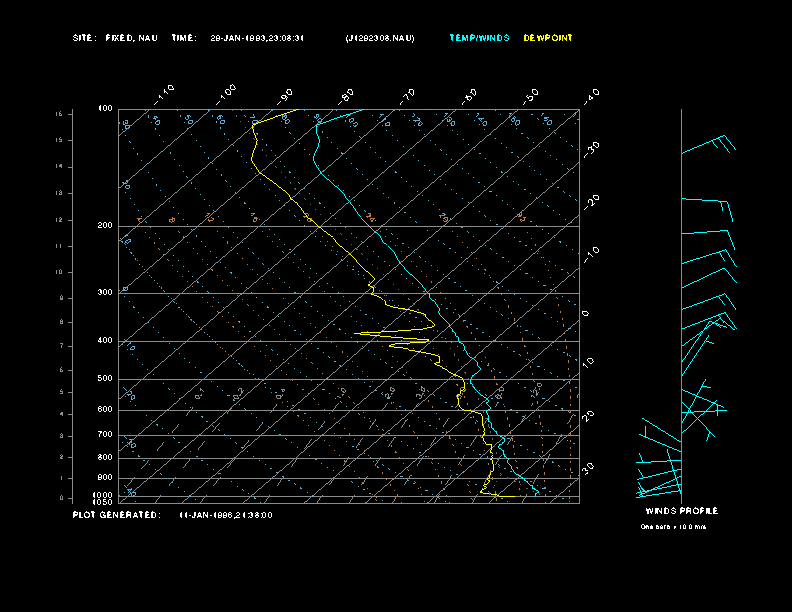The width and height of the screenshot is (792, 612).
Task: Click the -70 temperature axis label
Action: coord(407,95)
